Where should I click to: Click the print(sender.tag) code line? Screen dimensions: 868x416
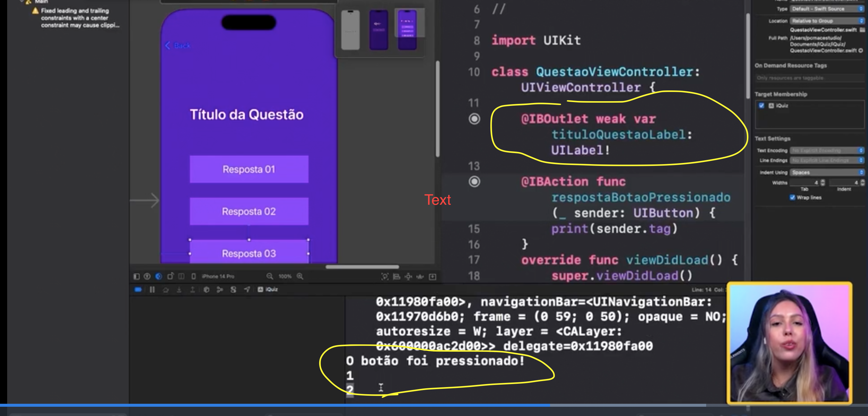(x=614, y=229)
